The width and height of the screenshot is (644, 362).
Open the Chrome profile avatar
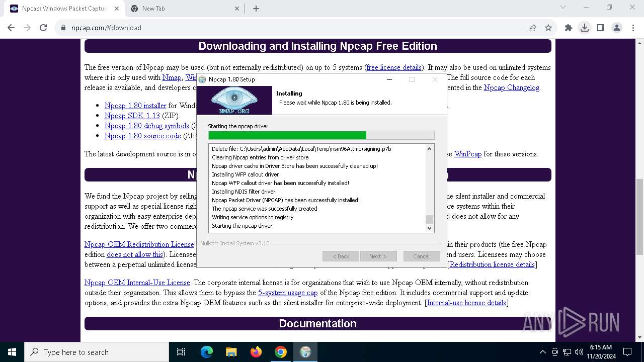(x=617, y=28)
